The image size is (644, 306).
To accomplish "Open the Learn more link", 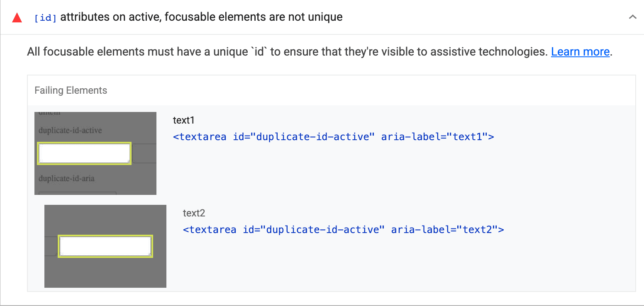I will [x=580, y=51].
